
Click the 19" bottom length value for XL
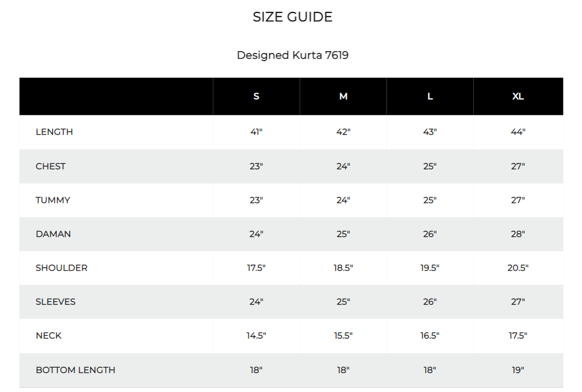518,370
